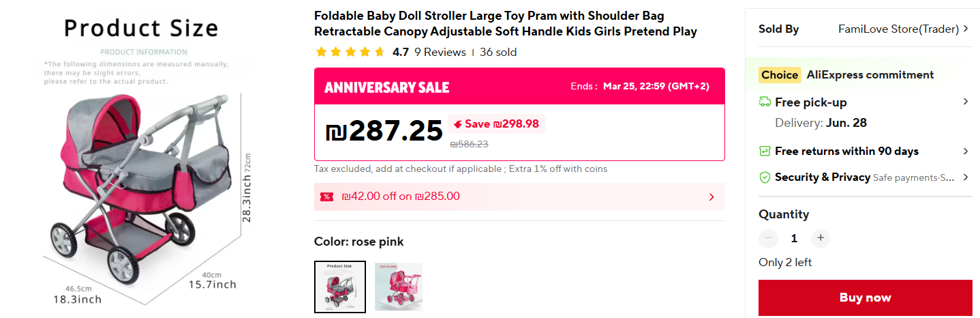Decrease quantity with minus button

point(768,238)
